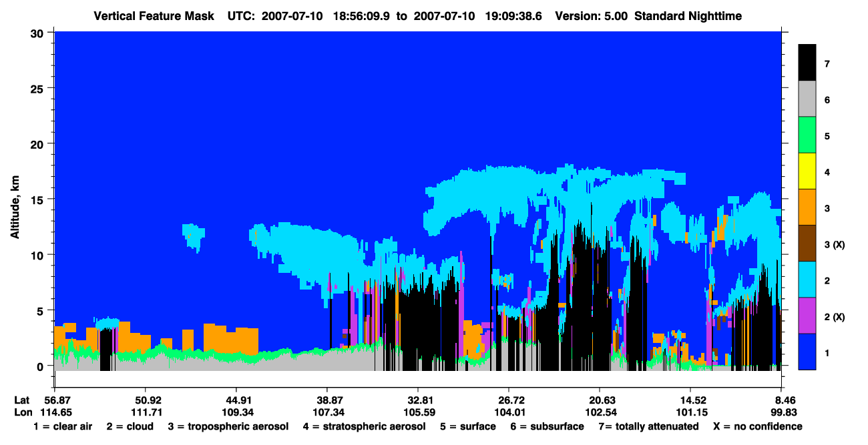868x445 pixels.
Task: Click longitude value '107.34'
Action: click(327, 412)
